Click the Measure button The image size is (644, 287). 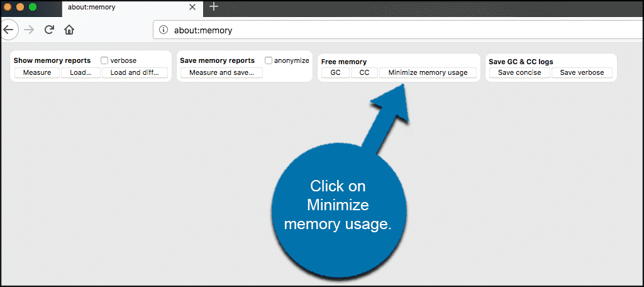click(37, 72)
